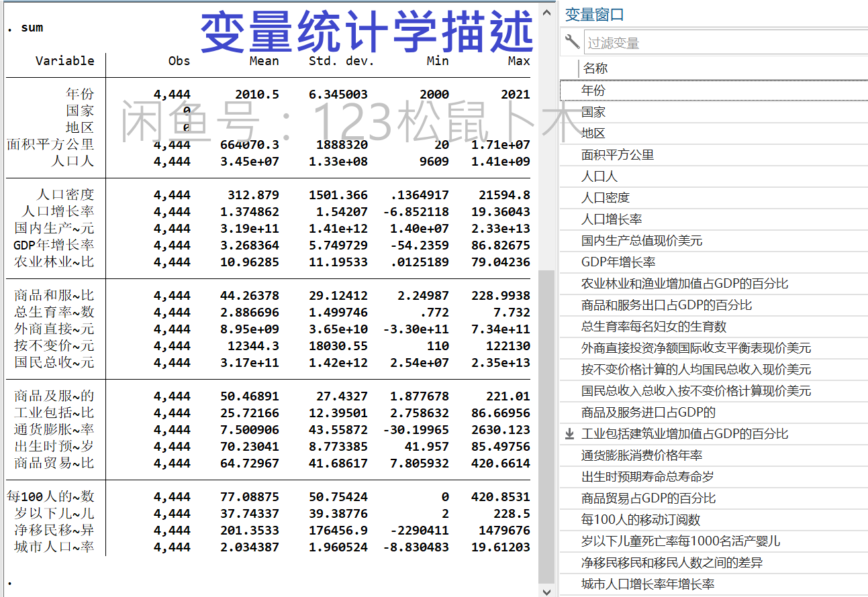Select variable 国民总收入总收入按不变价格计算现价美元
Image resolution: width=868 pixels, height=597 pixels.
click(714, 391)
